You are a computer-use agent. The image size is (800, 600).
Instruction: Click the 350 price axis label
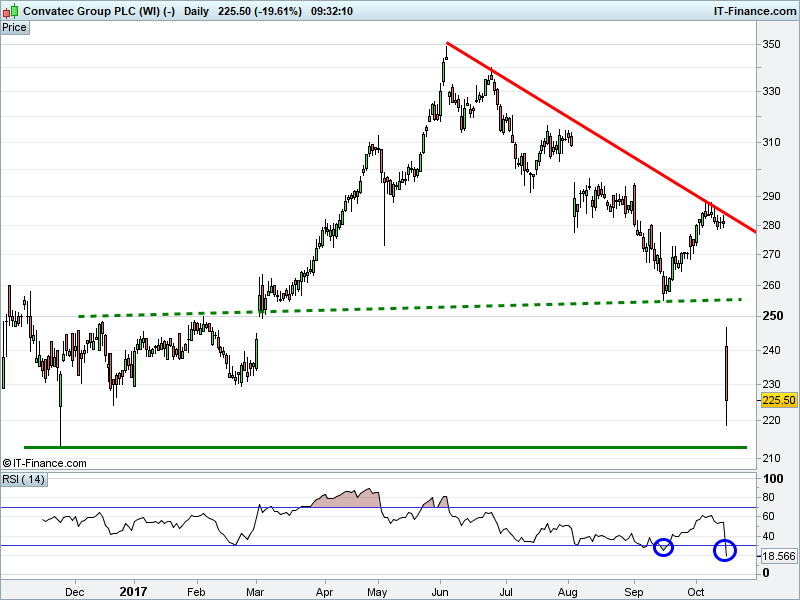click(771, 44)
